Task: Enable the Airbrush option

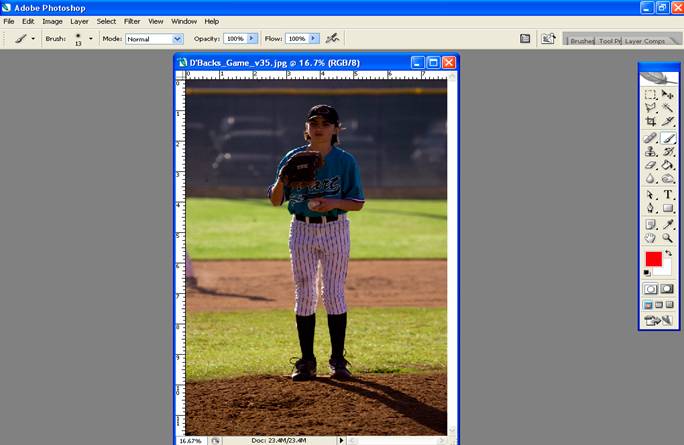Action: [x=332, y=38]
